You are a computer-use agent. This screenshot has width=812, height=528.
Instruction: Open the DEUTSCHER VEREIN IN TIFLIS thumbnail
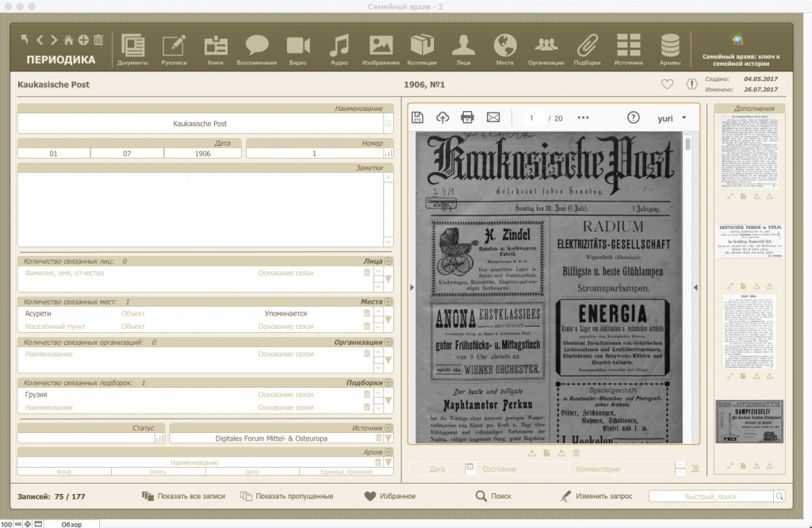click(x=749, y=241)
